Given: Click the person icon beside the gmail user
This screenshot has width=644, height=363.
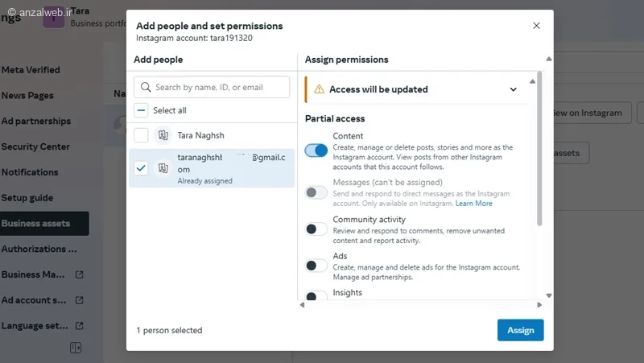Looking at the screenshot, I should point(163,168).
